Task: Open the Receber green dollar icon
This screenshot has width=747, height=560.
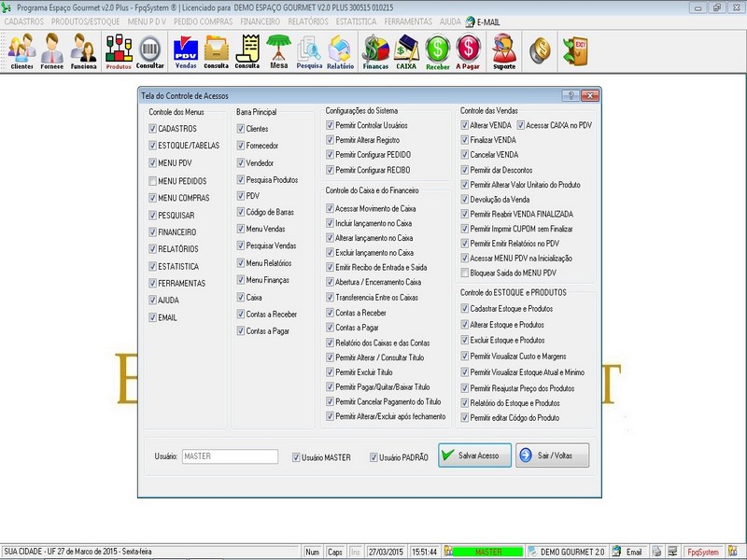Action: coord(438,51)
